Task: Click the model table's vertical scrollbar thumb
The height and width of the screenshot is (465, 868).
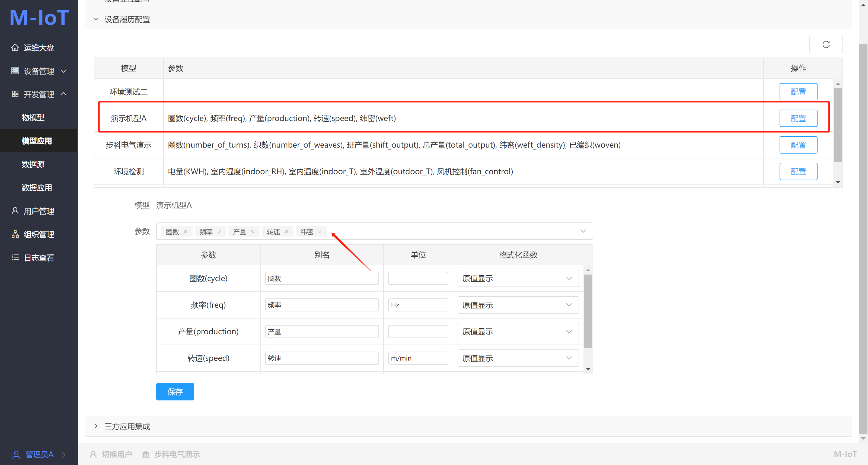Action: [x=838, y=125]
